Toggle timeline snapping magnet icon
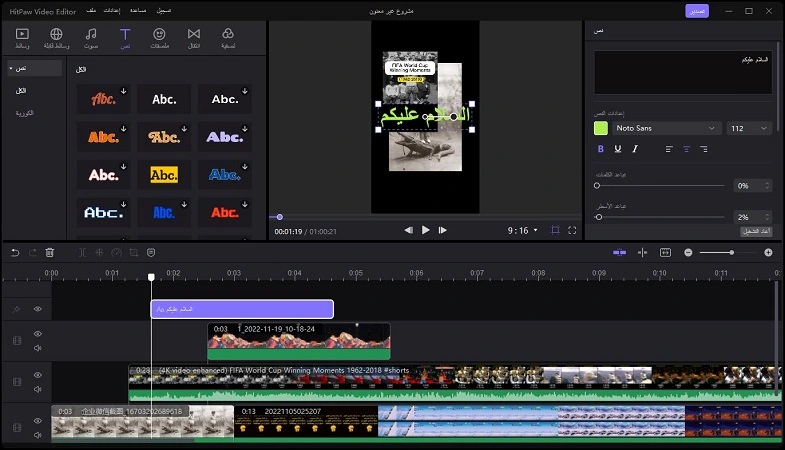The image size is (785, 450). [619, 252]
